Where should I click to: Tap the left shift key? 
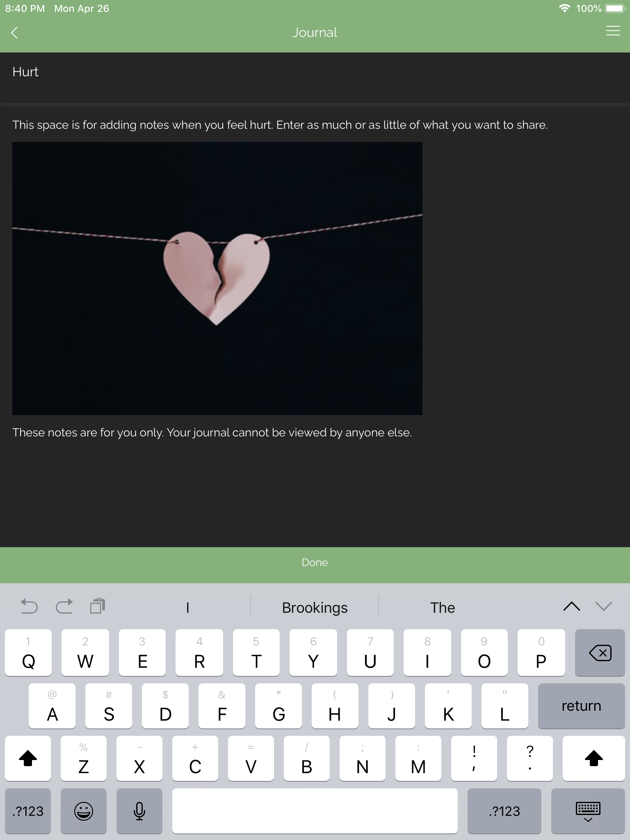coord(28,758)
